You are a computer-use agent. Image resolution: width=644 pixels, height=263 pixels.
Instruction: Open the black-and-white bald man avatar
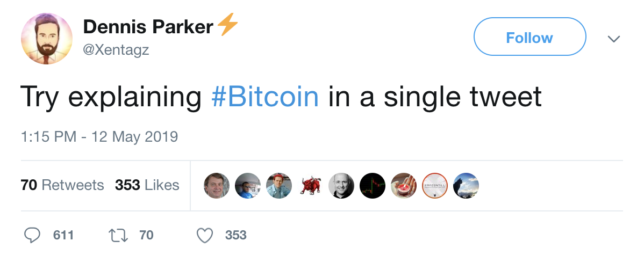click(341, 186)
